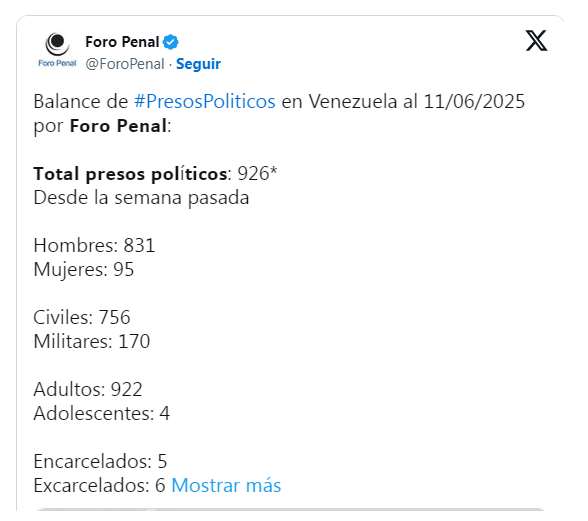Image resolution: width=588 pixels, height=521 pixels.
Task: Click the Militares: 170 line
Action: point(92,341)
